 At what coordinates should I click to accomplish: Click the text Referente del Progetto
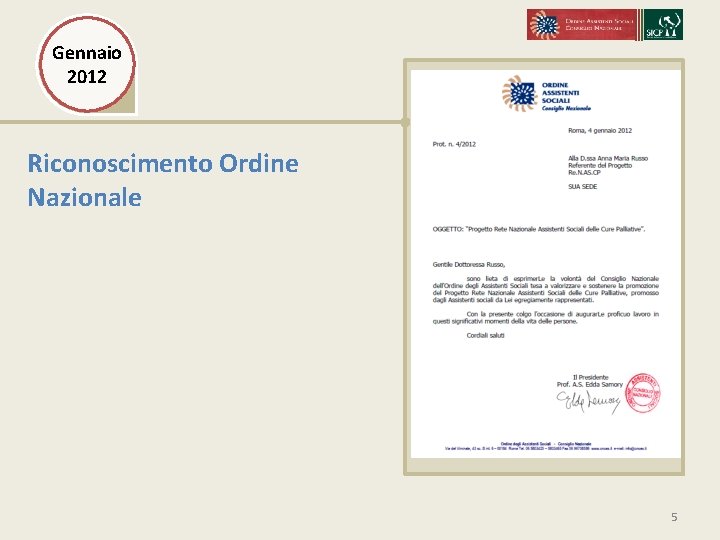[x=600, y=165]
